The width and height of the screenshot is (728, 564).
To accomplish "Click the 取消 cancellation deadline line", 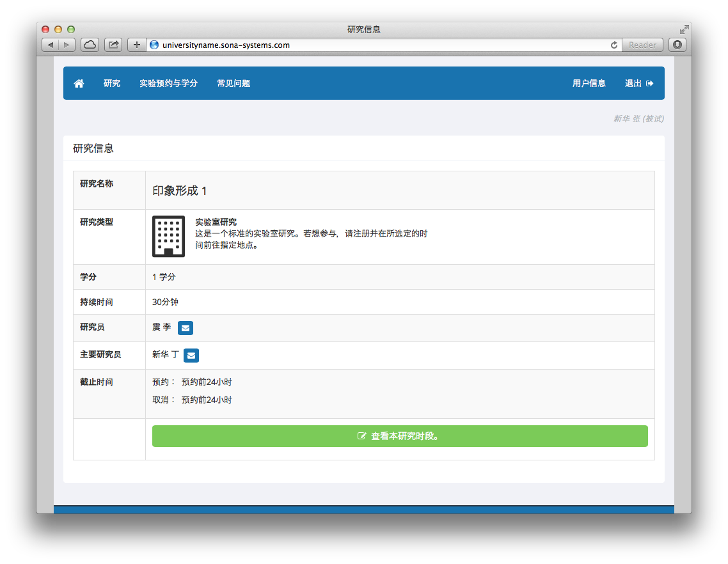I will (192, 400).
